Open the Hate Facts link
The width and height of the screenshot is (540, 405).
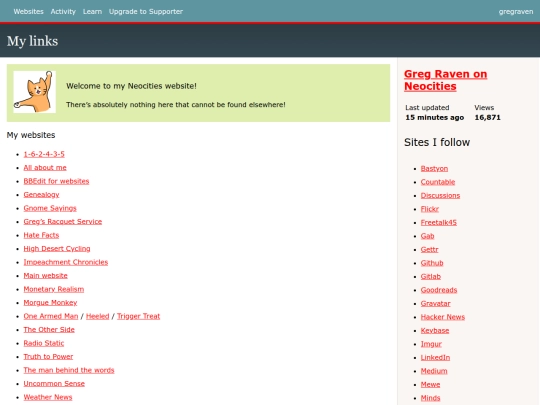41,235
